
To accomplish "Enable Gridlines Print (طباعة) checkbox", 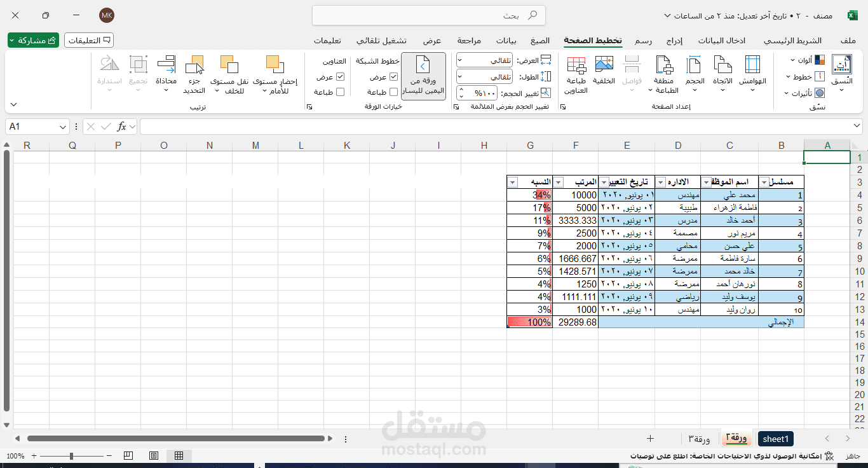I will (393, 92).
